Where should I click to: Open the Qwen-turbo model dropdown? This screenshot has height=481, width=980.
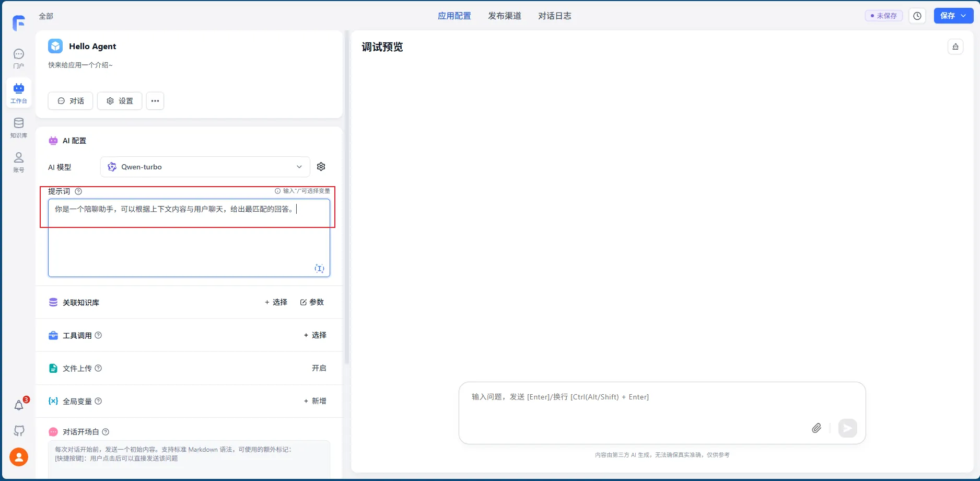point(205,167)
